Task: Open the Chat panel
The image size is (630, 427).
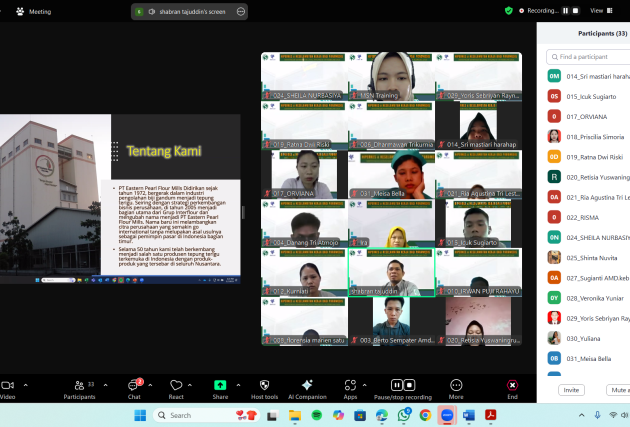Action: (x=134, y=386)
